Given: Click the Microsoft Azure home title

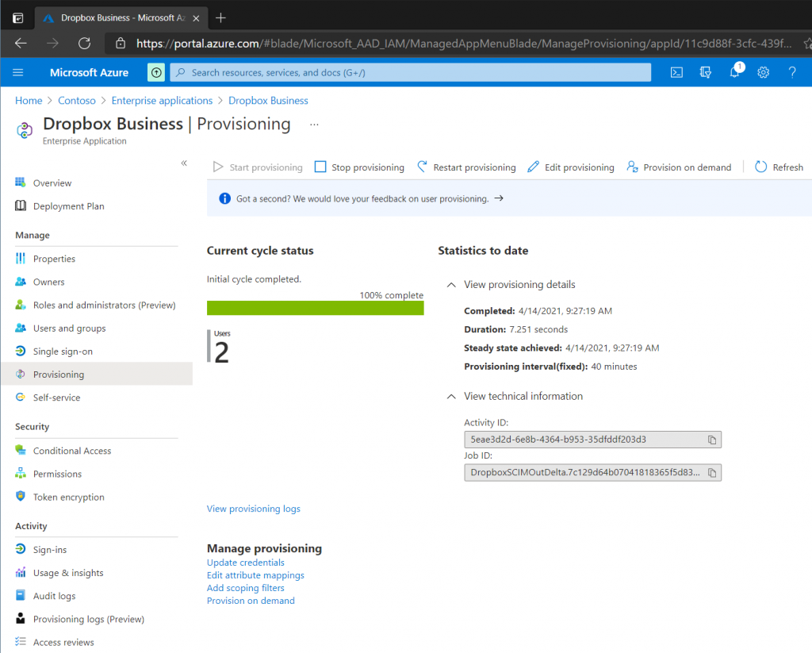Looking at the screenshot, I should point(89,72).
